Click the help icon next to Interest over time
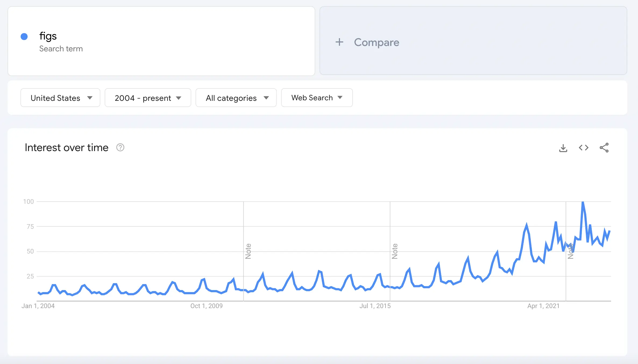The image size is (638, 364). pyautogui.click(x=120, y=147)
